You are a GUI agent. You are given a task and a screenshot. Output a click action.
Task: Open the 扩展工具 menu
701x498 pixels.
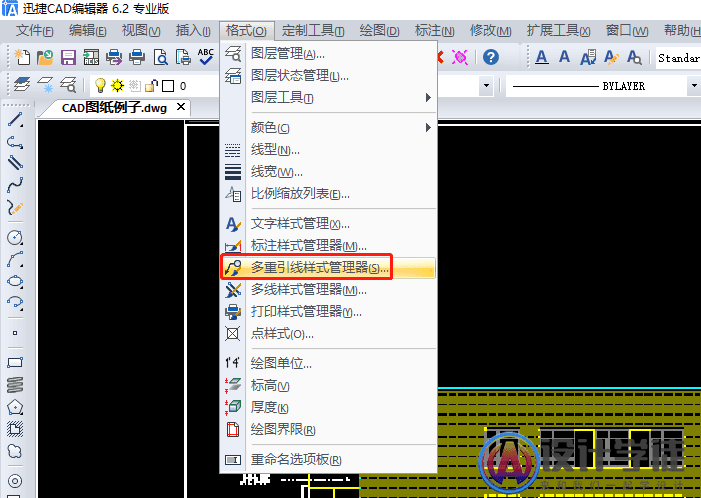[x=558, y=31]
